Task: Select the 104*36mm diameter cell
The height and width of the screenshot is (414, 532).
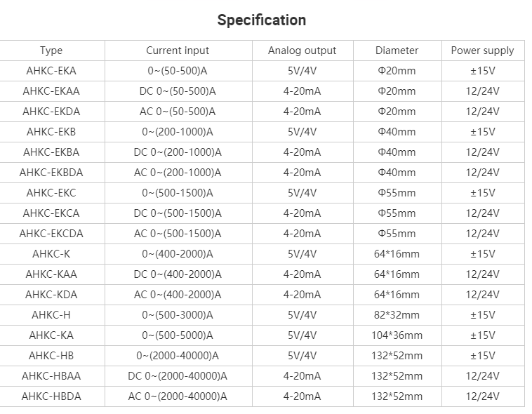Action: pyautogui.click(x=397, y=335)
